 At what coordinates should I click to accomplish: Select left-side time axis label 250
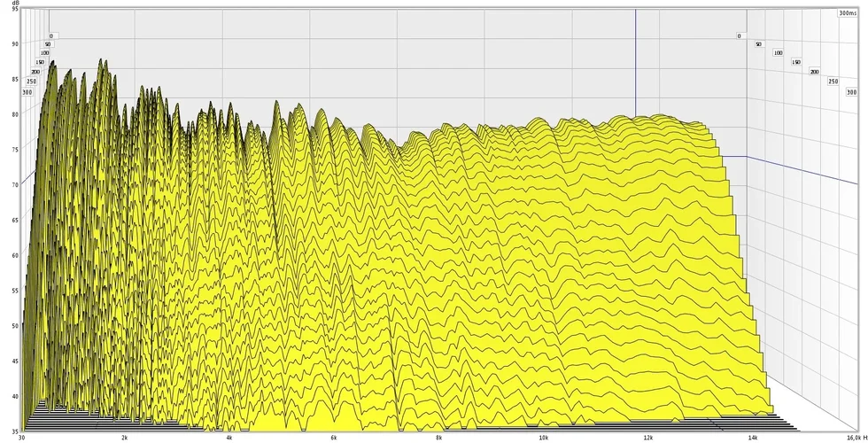(x=32, y=82)
